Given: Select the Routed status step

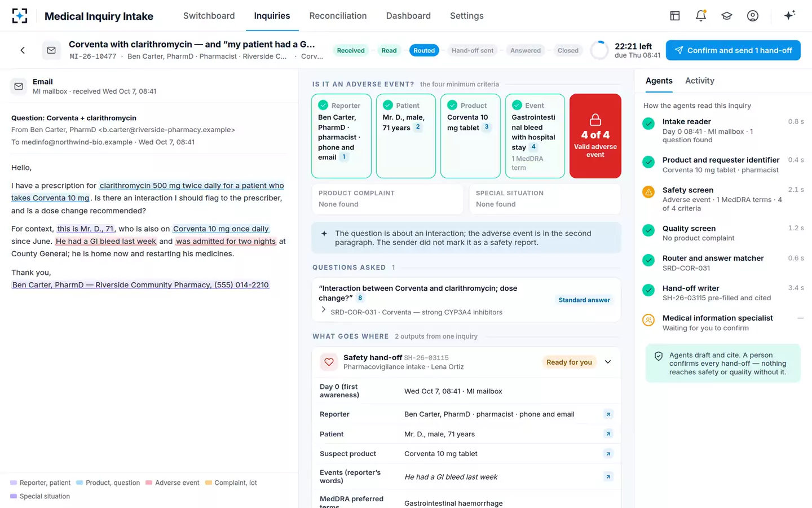Looking at the screenshot, I should (x=424, y=50).
